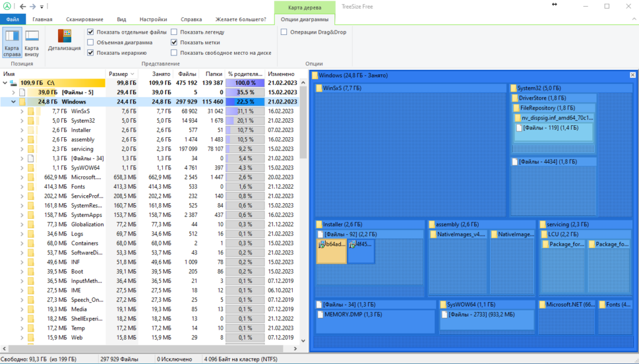Screen dimensions: 639x364
Task: Open the Детализация treemap option
Action: point(64,41)
